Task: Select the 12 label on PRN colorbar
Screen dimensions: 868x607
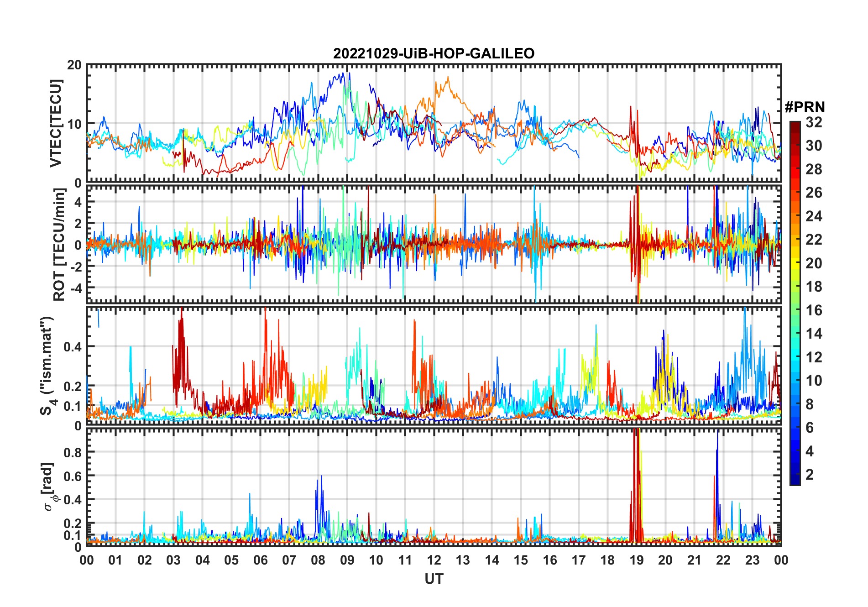Action: pos(814,357)
